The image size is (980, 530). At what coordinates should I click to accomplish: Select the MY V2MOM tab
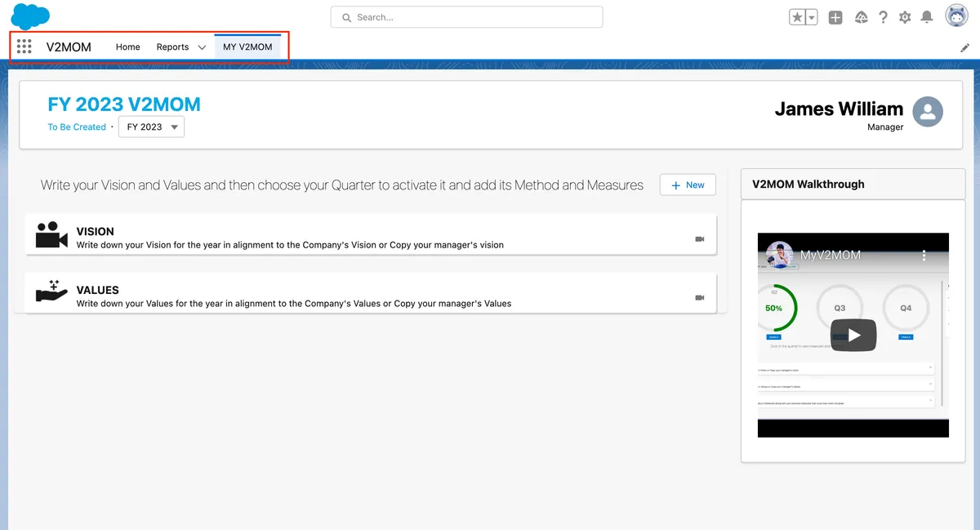click(247, 47)
